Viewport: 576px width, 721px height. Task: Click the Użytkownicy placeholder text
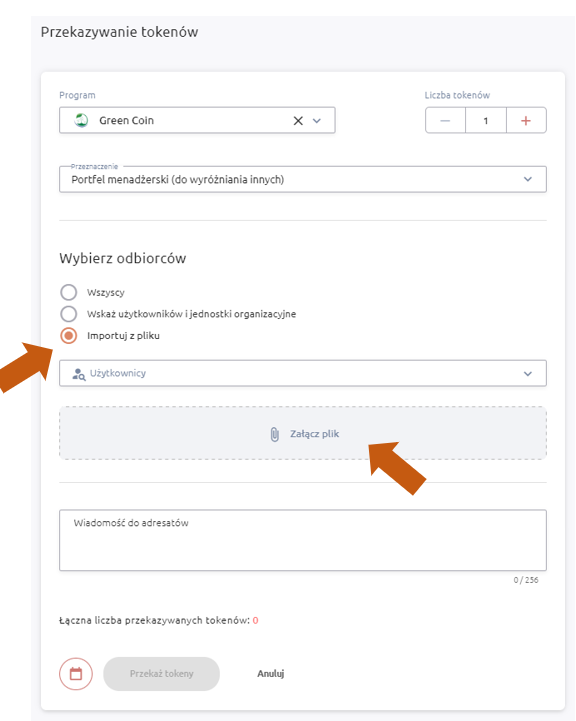click(118, 373)
